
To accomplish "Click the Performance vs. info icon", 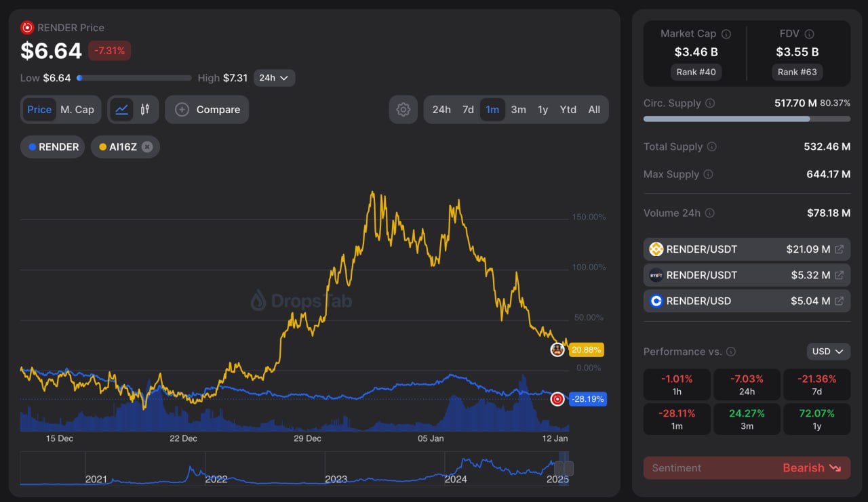I will click(730, 352).
